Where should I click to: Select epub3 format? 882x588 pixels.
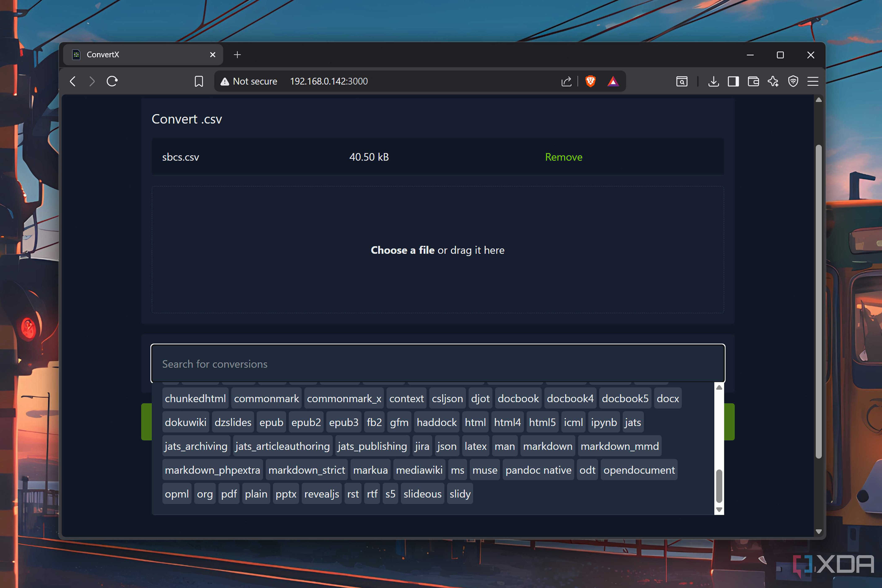(343, 422)
